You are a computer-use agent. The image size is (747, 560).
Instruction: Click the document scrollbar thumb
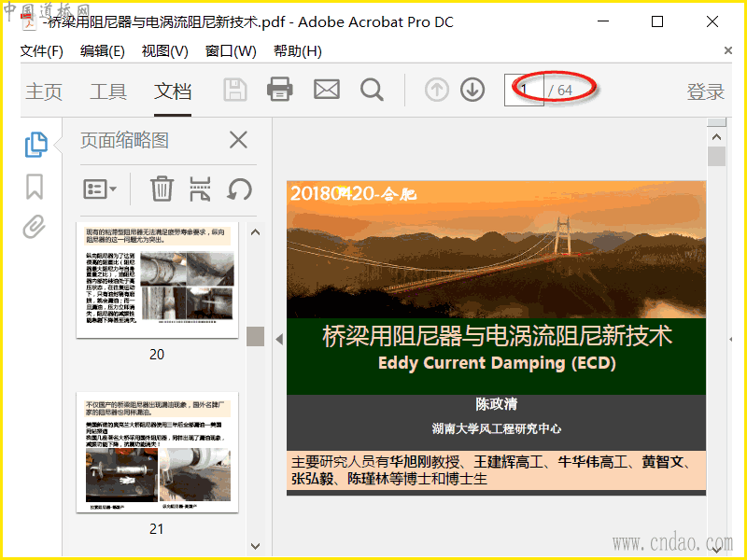pos(716,156)
